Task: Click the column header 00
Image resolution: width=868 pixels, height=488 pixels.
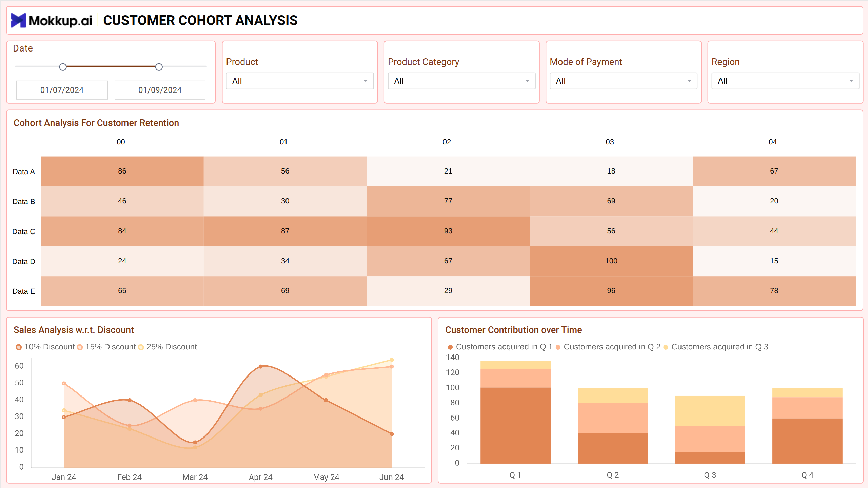Action: coord(121,142)
